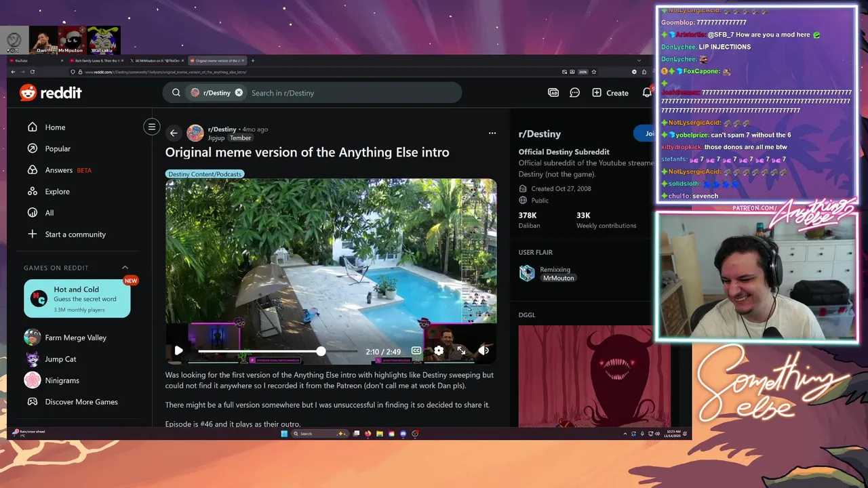The height and width of the screenshot is (488, 868).
Task: Click the Reddit logo
Action: 51,93
